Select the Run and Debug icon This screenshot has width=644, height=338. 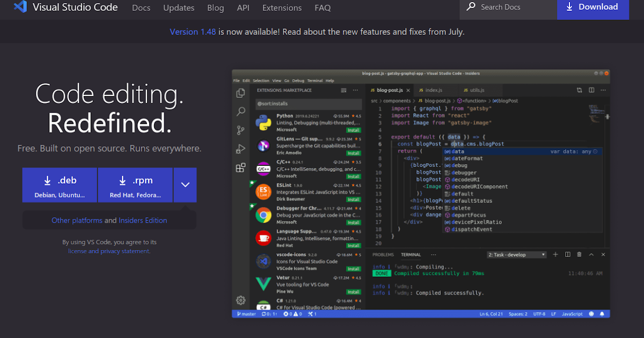pos(241,149)
